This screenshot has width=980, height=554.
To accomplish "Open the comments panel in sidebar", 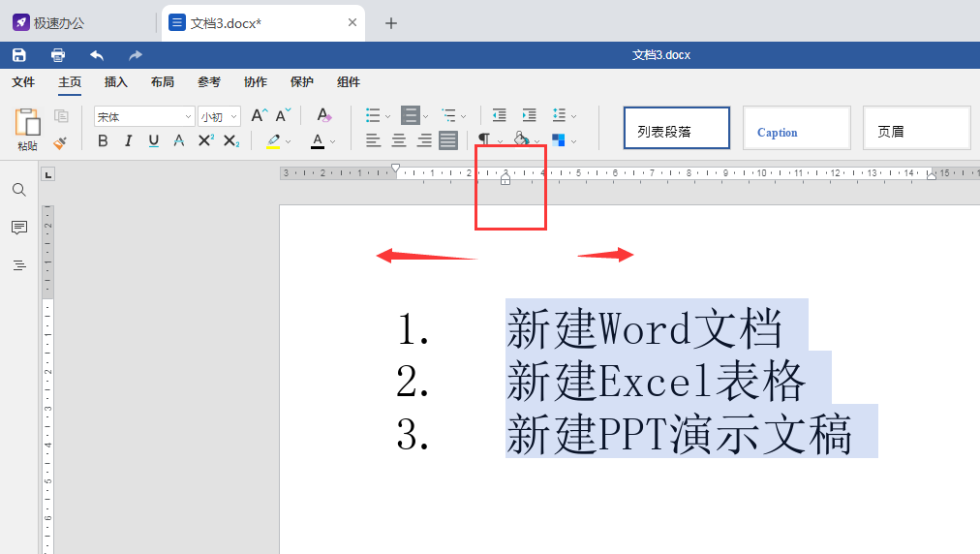I will pyautogui.click(x=19, y=228).
